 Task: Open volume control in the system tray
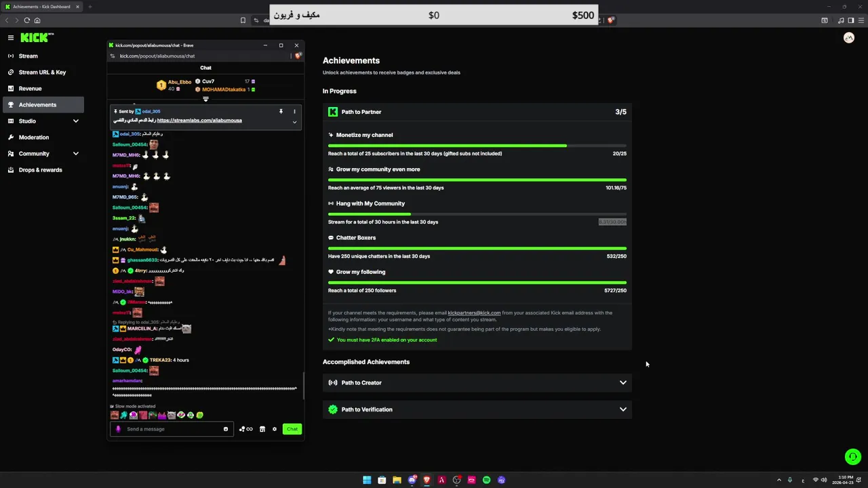pyautogui.click(x=824, y=480)
